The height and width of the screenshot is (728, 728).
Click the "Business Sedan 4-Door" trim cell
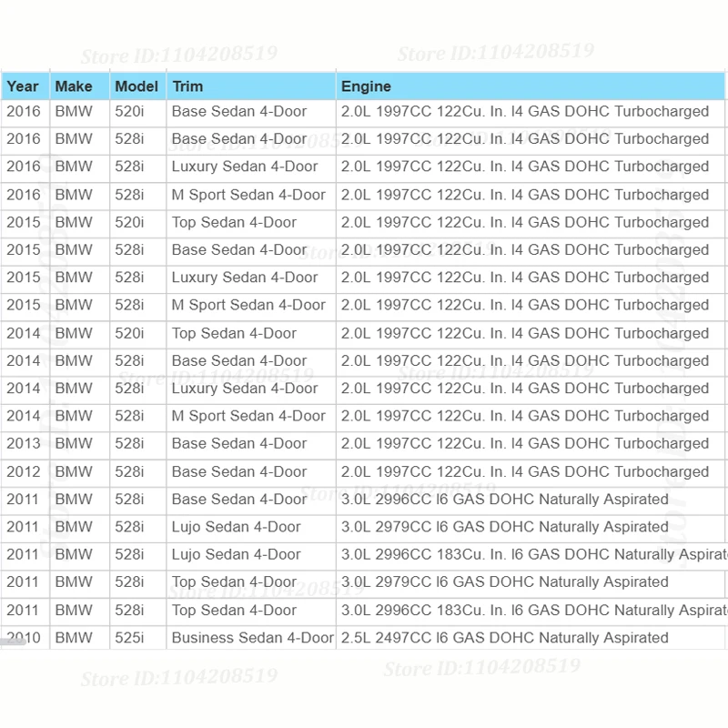253,638
